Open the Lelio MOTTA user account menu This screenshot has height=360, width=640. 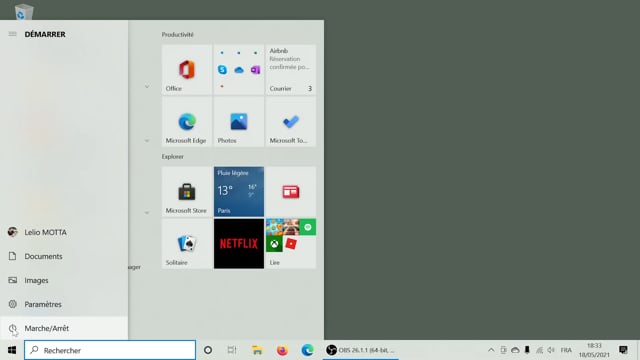(x=64, y=232)
